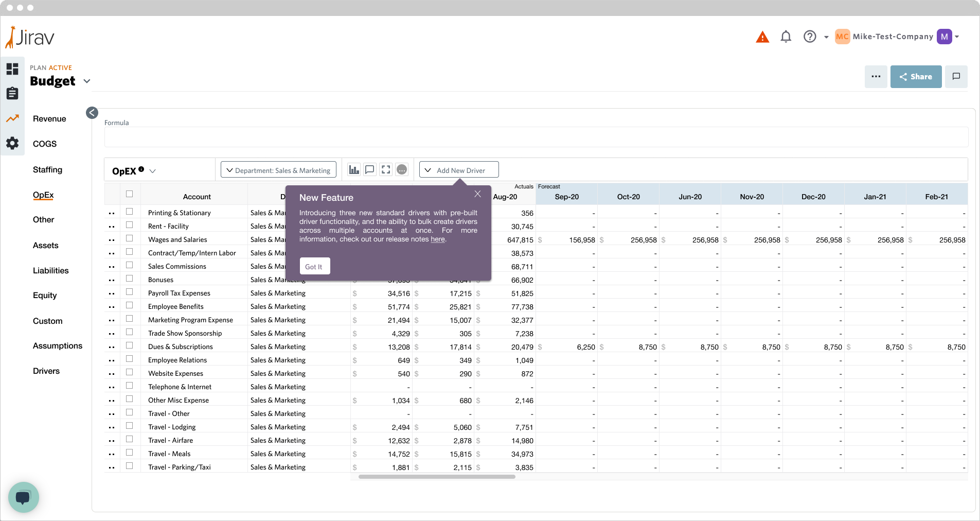The image size is (980, 521).
Task: Open the notifications bell
Action: 786,37
